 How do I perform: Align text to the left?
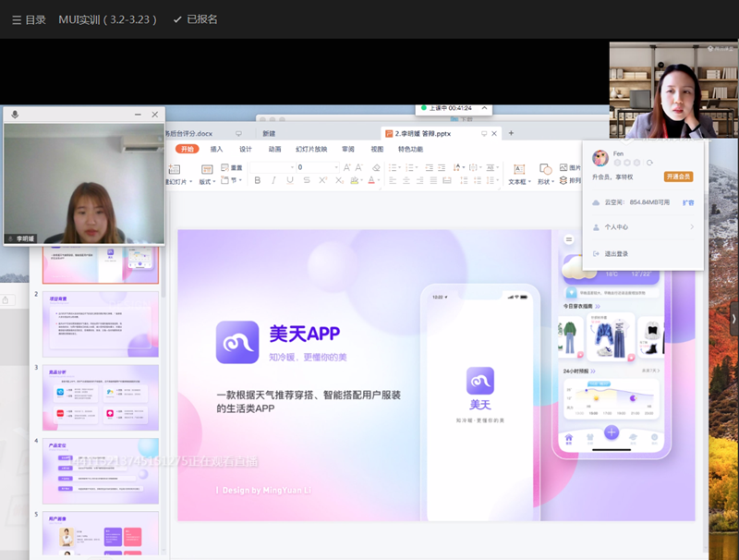click(x=393, y=180)
